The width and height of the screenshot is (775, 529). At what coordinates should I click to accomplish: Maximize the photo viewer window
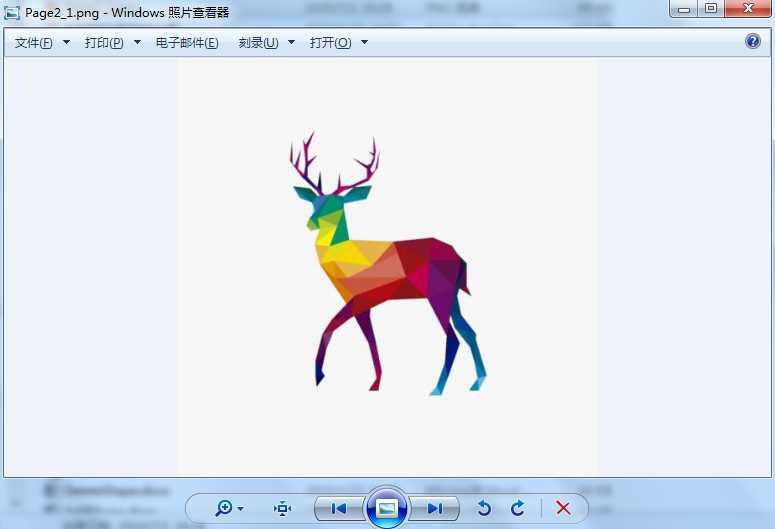pos(711,9)
